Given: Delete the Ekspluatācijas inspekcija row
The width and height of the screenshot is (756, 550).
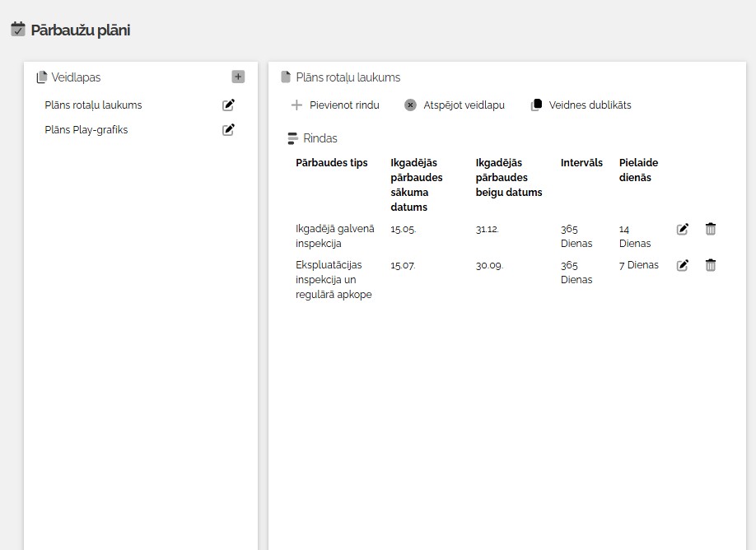Looking at the screenshot, I should tap(711, 266).
